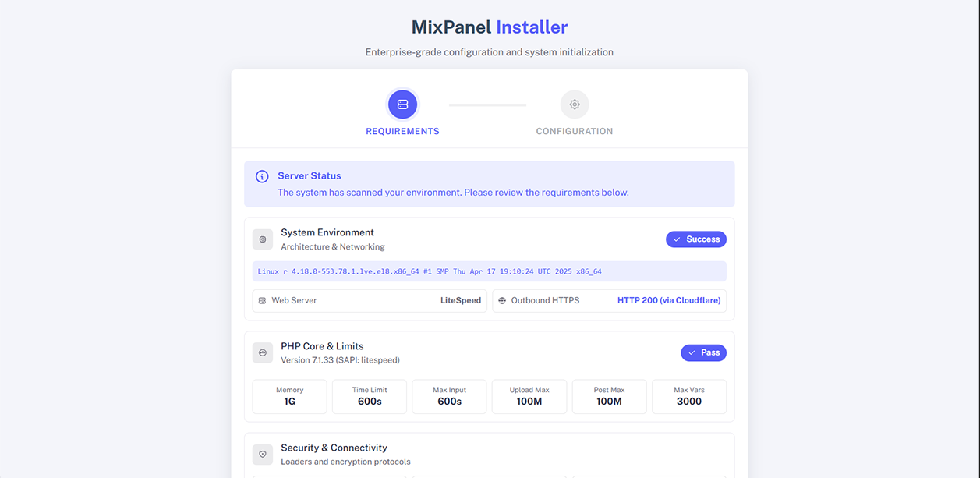Click the Memory 1G tile

290,396
